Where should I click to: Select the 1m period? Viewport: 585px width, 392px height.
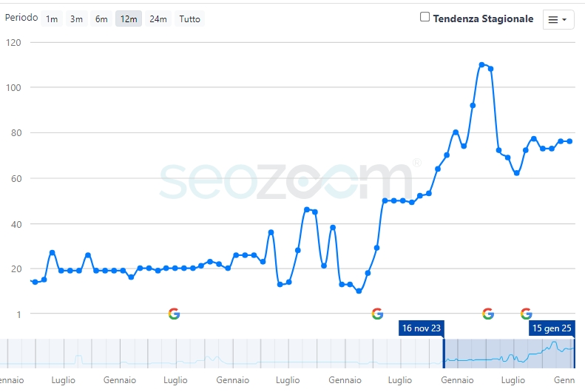point(52,19)
